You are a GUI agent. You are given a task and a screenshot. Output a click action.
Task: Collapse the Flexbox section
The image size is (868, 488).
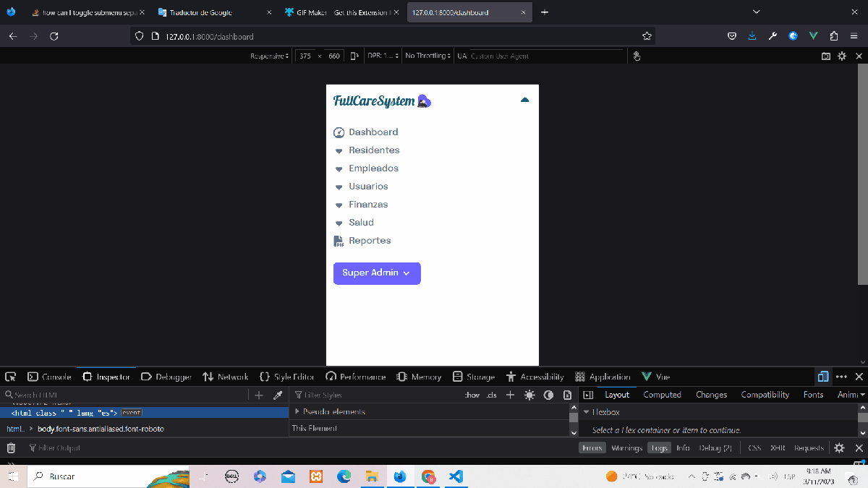[x=586, y=412]
